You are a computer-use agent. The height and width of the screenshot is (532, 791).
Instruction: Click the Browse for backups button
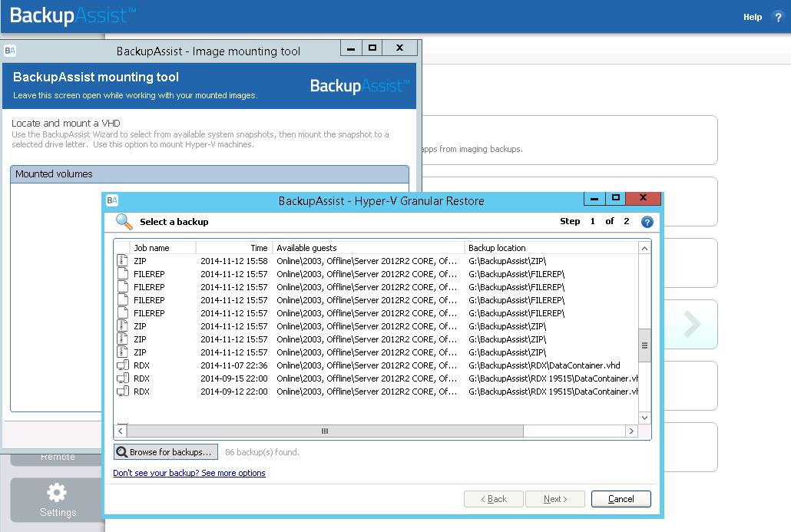(166, 452)
